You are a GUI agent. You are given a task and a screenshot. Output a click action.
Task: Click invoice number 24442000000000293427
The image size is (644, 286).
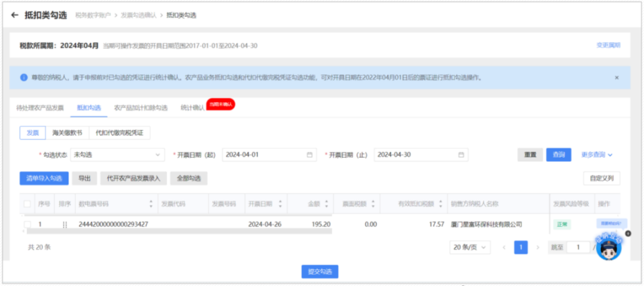pos(113,224)
